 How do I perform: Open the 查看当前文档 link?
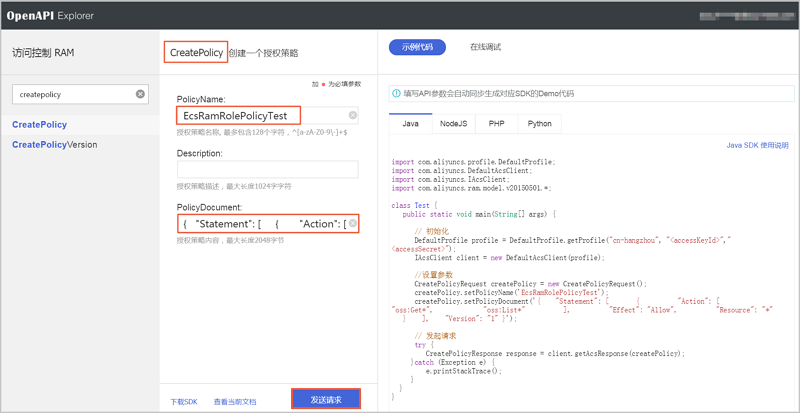234,400
